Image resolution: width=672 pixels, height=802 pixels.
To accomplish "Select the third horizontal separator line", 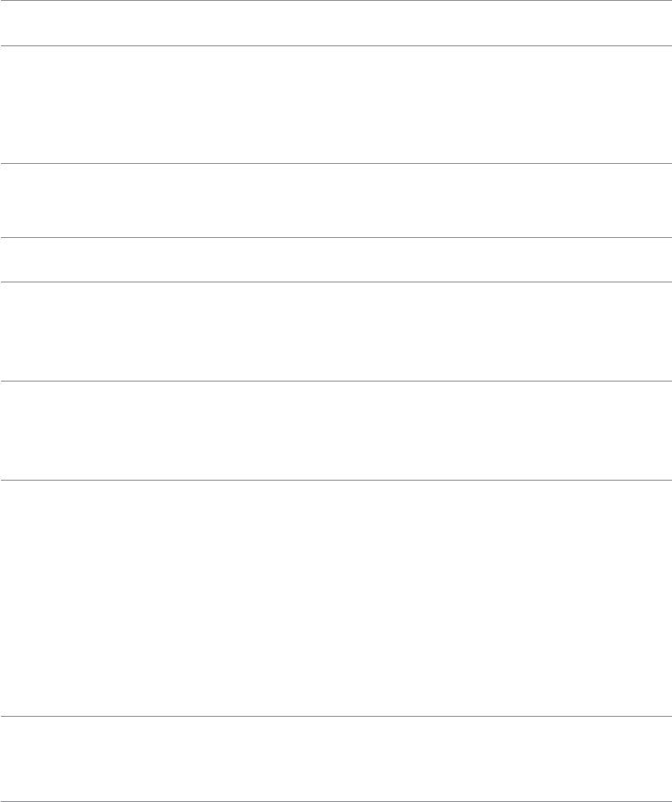I will 336,164.
